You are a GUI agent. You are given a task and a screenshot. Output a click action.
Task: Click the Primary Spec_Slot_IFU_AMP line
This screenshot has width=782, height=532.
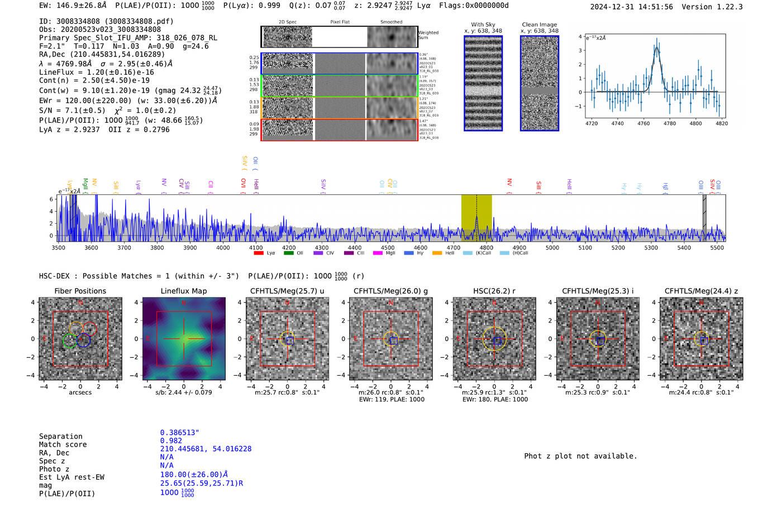tap(128, 38)
